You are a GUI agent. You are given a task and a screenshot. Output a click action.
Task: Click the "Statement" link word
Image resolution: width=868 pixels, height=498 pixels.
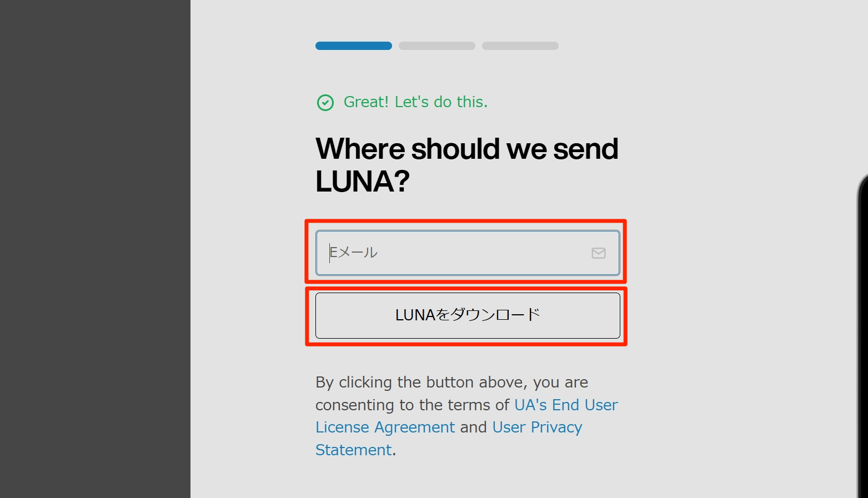pyautogui.click(x=354, y=450)
